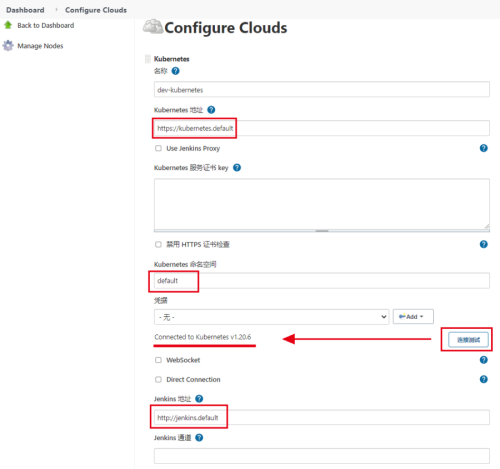
Task: Tick the disable HTTPS certificate check checkbox
Action: tap(158, 244)
